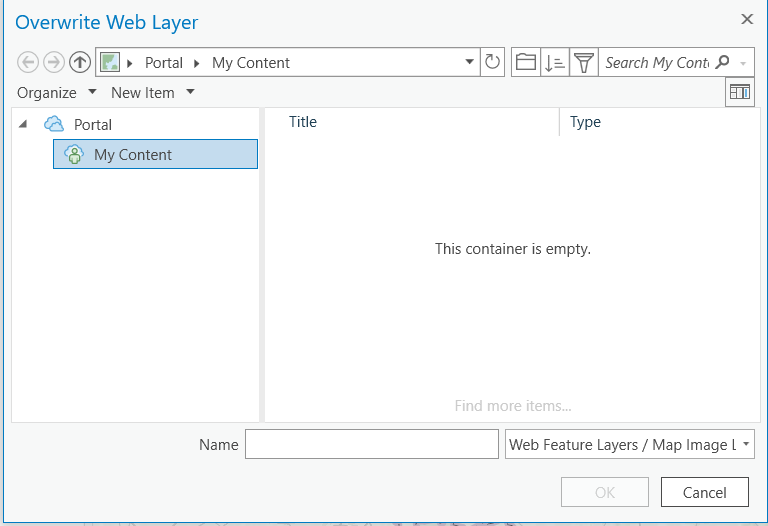Expand the path address dropdown arrow
768x526 pixels.
(470, 62)
